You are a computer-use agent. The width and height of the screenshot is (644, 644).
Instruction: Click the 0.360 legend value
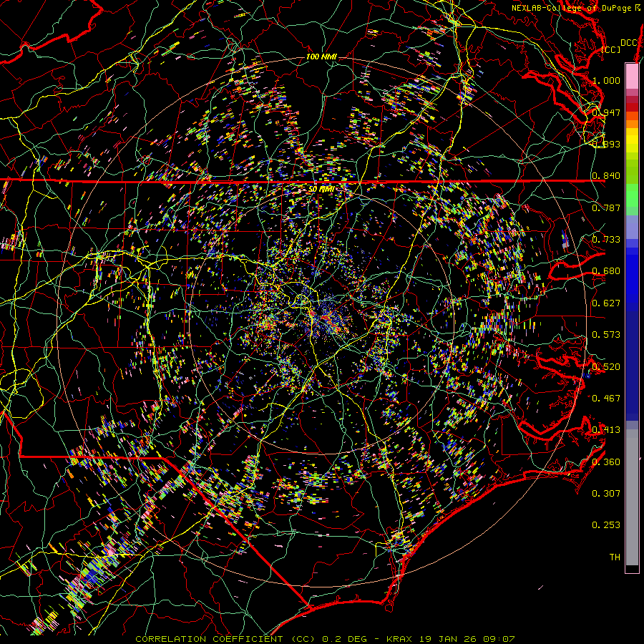[606, 462]
